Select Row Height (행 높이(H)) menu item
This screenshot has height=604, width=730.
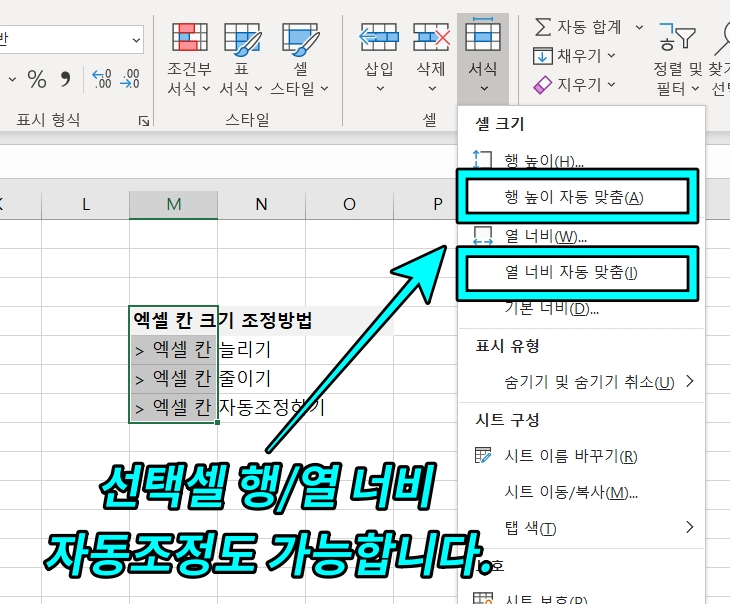(581, 159)
